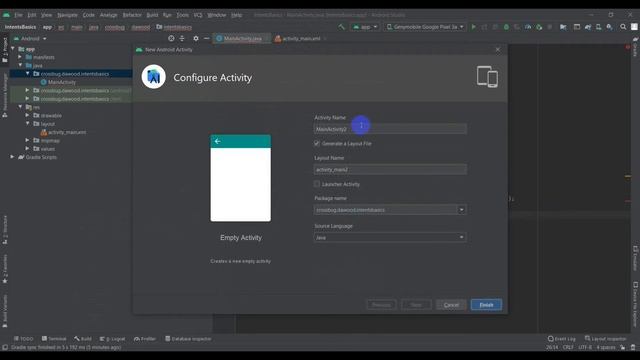The width and height of the screenshot is (640, 360).
Task: Click the back arrow in activity preview
Action: pyautogui.click(x=218, y=141)
